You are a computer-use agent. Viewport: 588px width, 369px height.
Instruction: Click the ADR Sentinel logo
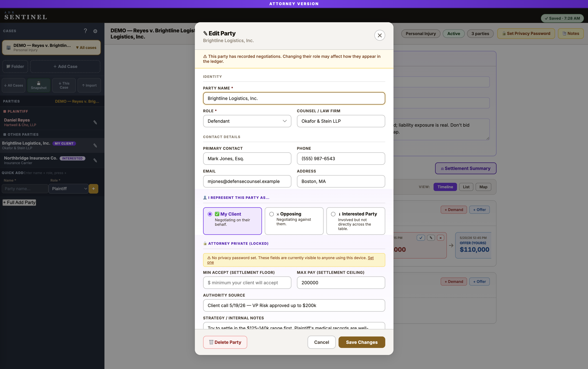(26, 16)
